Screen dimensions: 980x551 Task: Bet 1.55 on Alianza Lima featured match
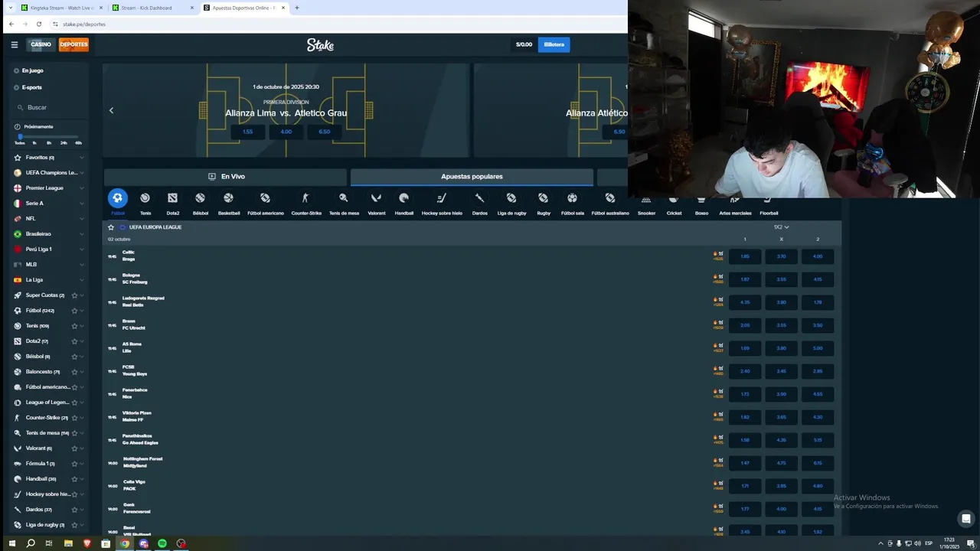247,132
